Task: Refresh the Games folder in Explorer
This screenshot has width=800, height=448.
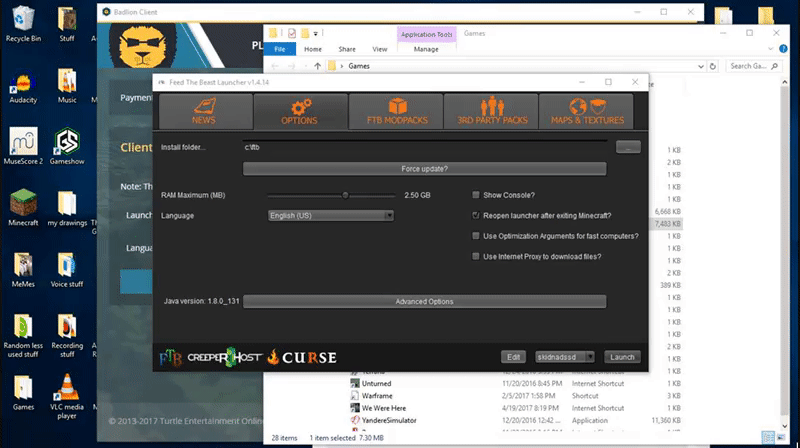Action: coord(713,66)
